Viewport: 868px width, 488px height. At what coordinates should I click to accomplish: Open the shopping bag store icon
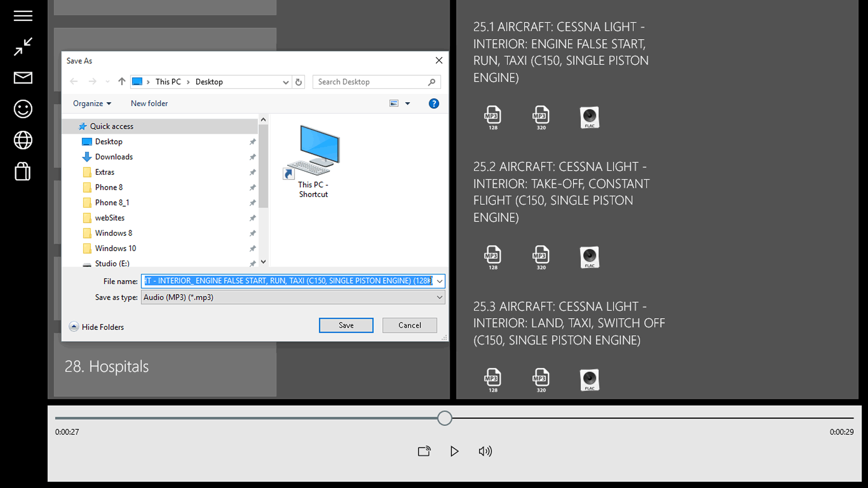coord(23,171)
